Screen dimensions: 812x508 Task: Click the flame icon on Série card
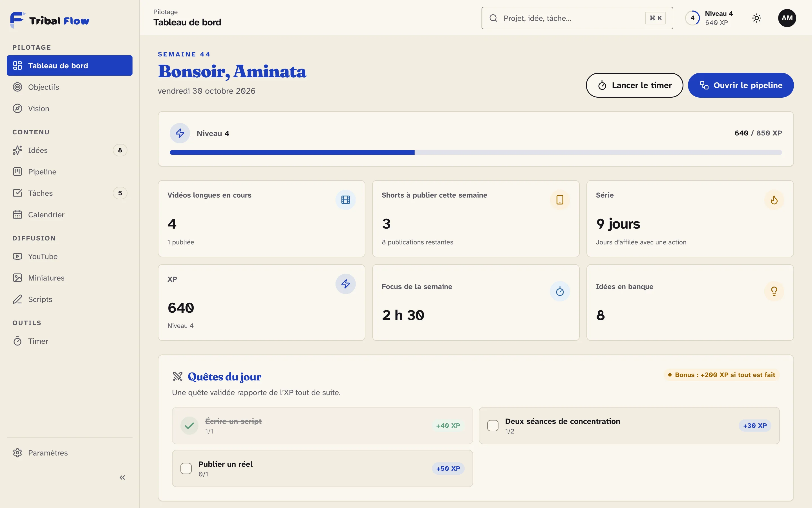774,200
